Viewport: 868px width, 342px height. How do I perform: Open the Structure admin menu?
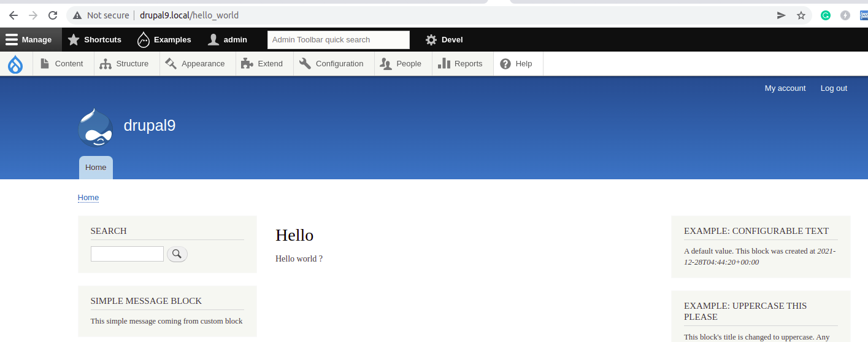tap(126, 64)
